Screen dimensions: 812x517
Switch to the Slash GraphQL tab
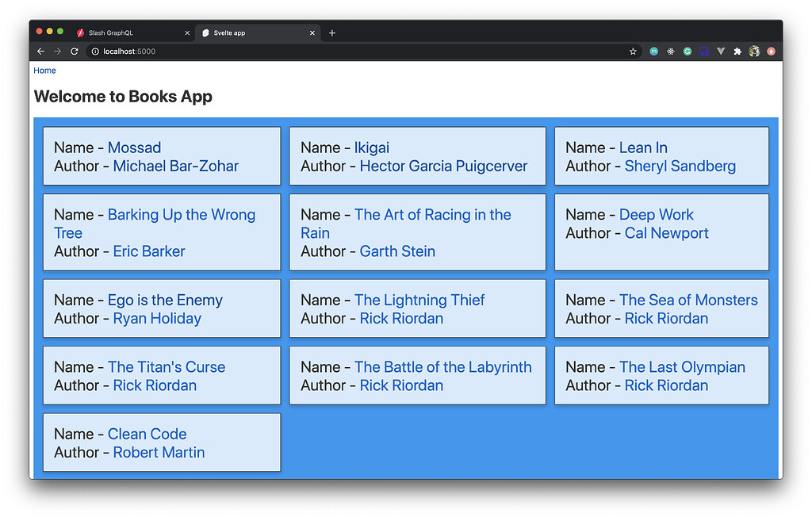(x=127, y=33)
